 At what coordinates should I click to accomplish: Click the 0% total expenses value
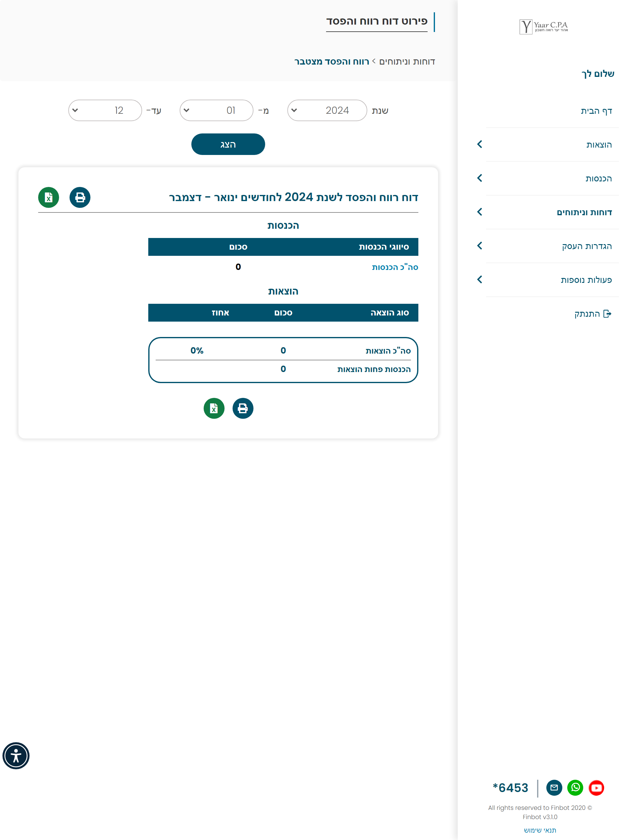[x=197, y=351]
